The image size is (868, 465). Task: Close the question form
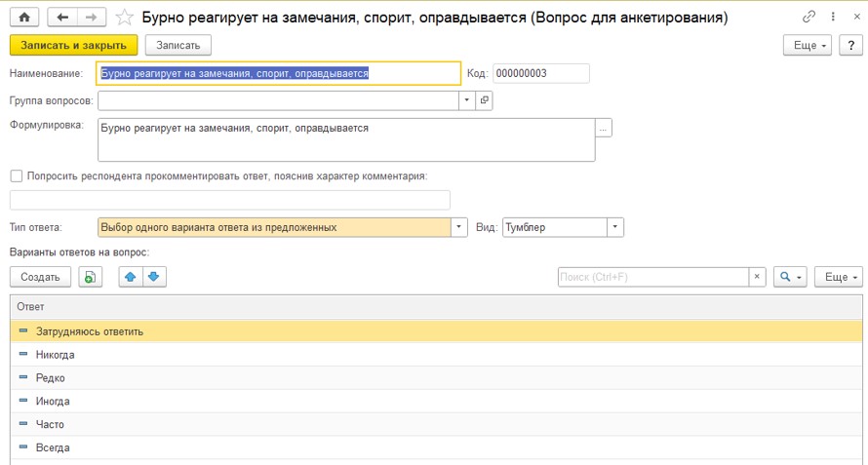856,18
